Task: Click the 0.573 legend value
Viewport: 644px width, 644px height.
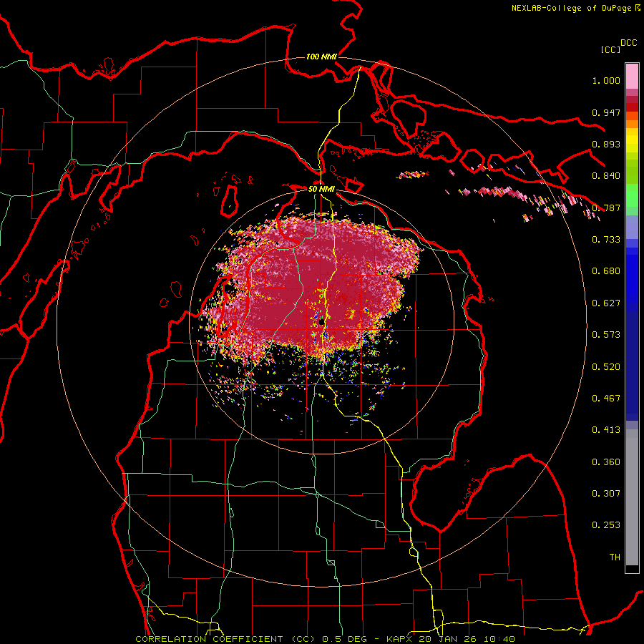Action: click(606, 335)
